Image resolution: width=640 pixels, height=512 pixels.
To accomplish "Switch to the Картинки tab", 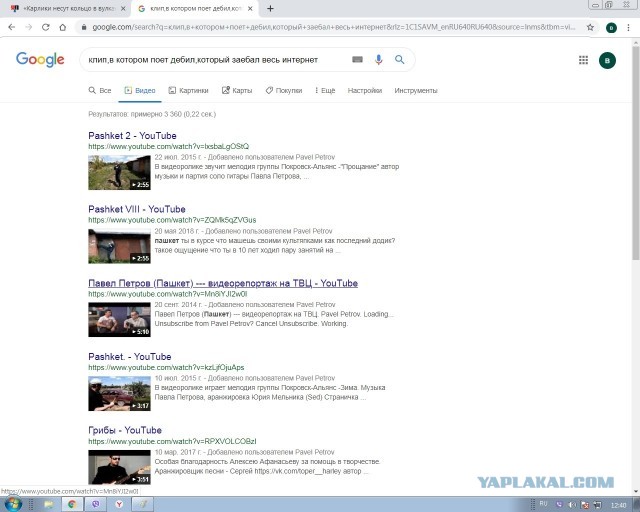I will click(189, 91).
